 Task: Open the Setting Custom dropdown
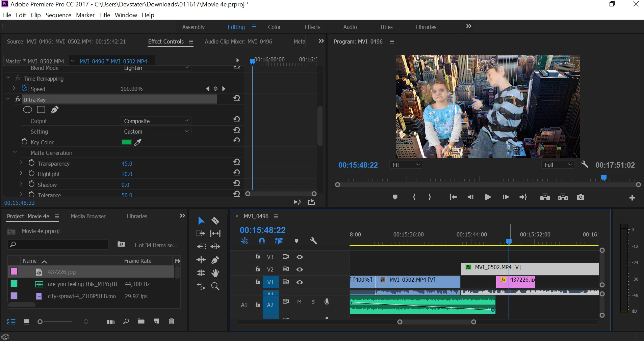pos(156,131)
